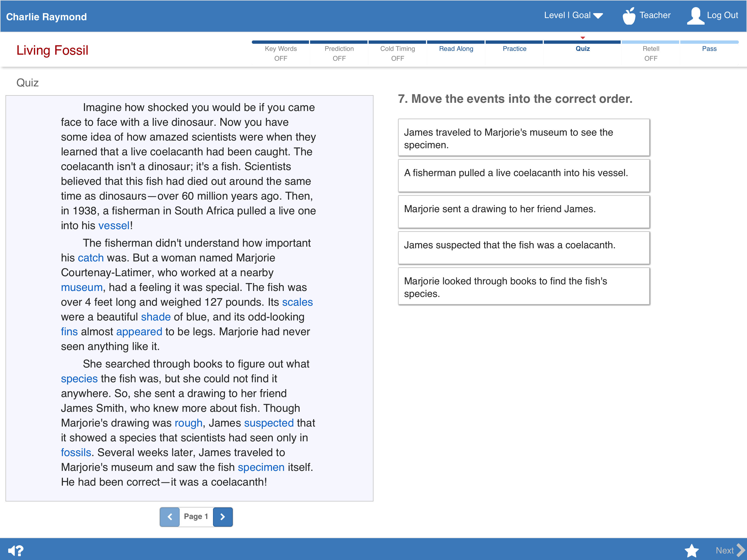
Task: Switch to the Read Along step
Action: 456,49
